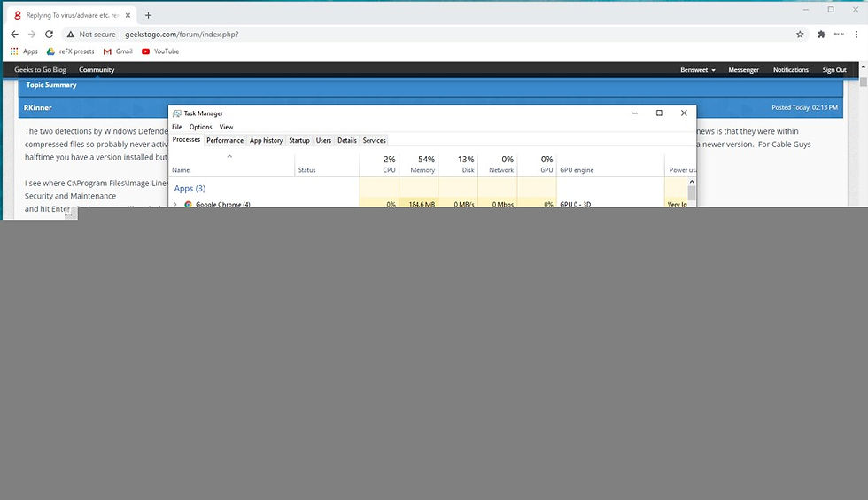Click browser page scrollbar thumb

(x=864, y=82)
